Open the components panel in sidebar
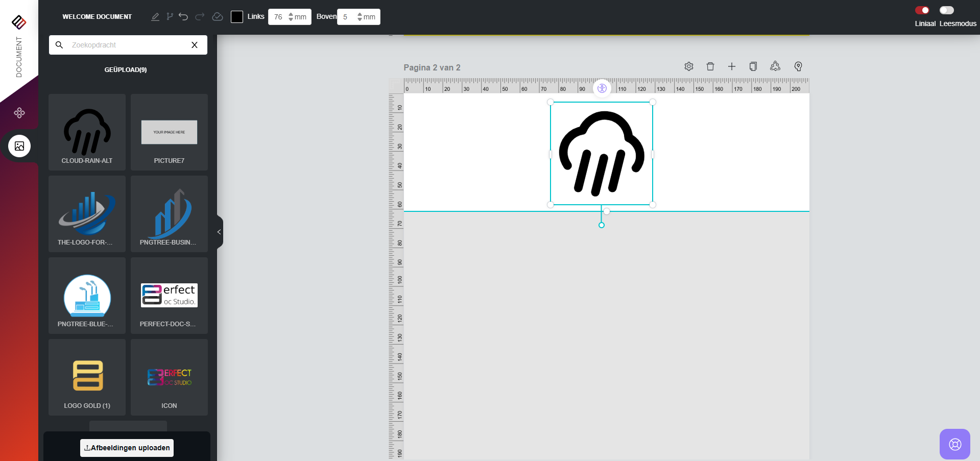 pyautogui.click(x=19, y=113)
